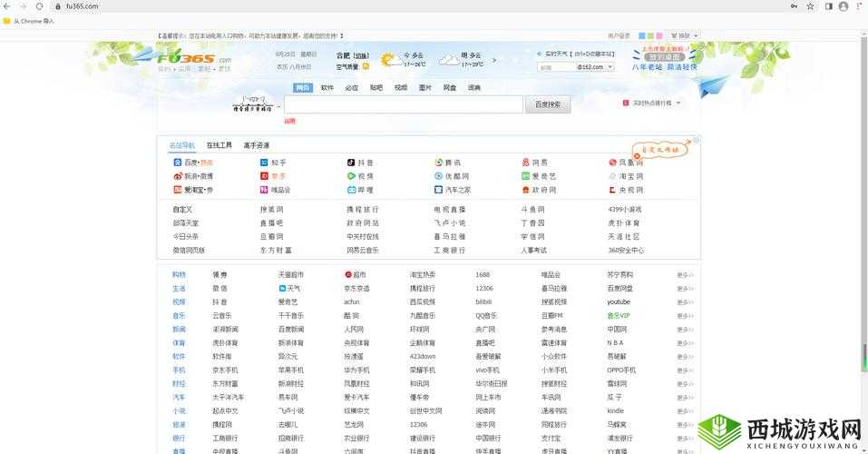Click the Taobao icon beside 淘宝网
The width and height of the screenshot is (868, 454).
coord(613,176)
